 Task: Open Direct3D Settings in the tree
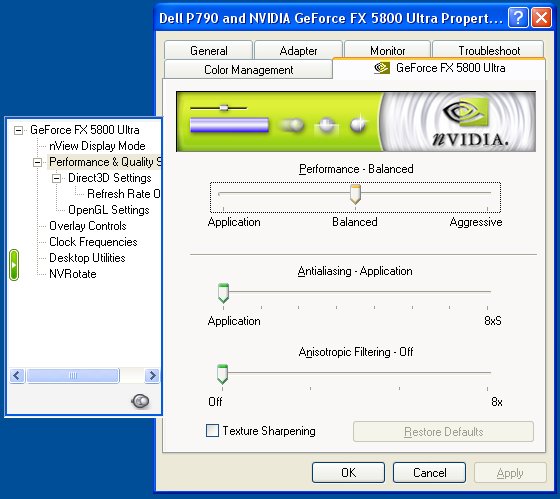[110, 178]
